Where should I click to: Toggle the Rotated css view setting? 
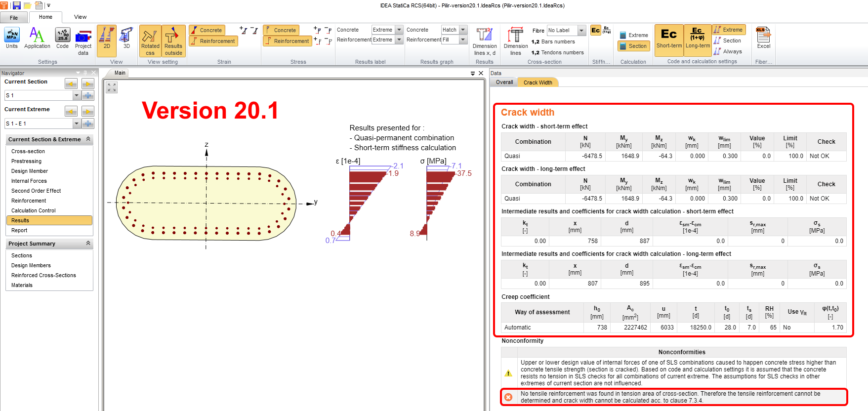150,41
